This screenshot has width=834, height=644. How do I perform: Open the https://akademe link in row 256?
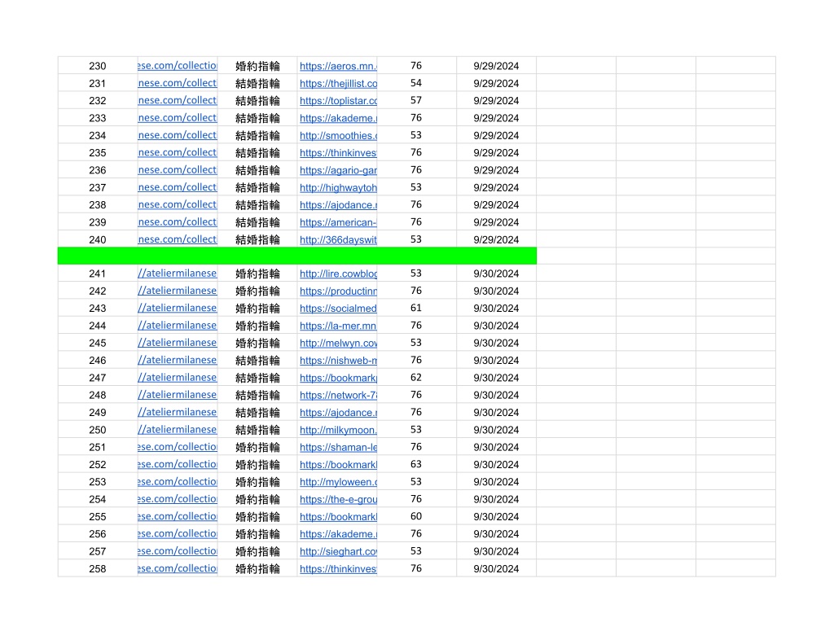tap(338, 534)
